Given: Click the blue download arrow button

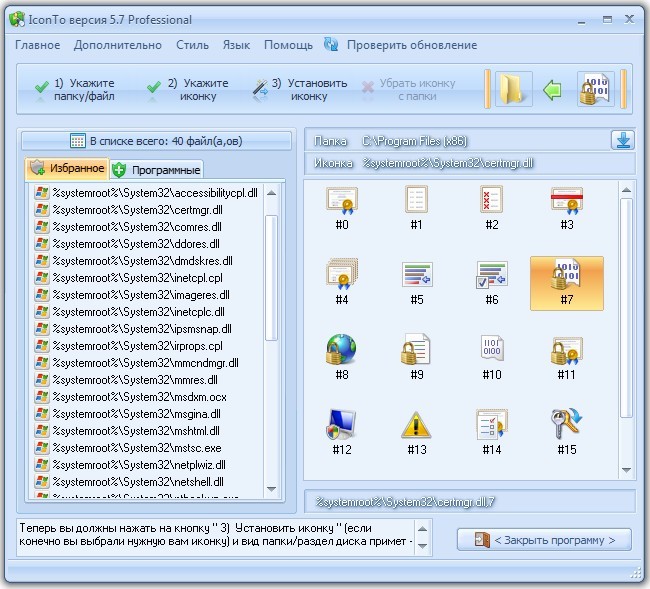Looking at the screenshot, I should tap(623, 140).
